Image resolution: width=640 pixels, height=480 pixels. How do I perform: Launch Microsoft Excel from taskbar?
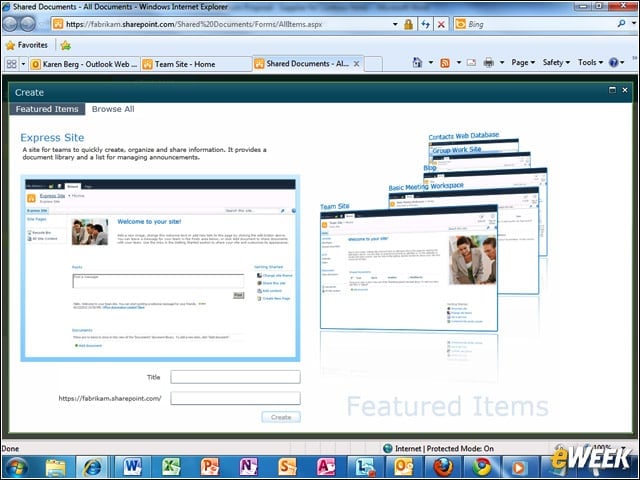point(171,467)
